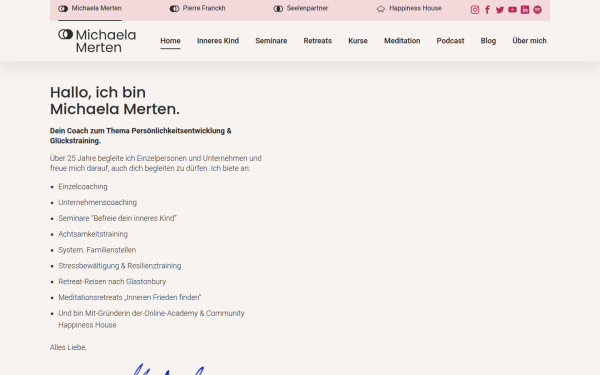Click list item Seminare "Befreie dein inneres Kind"
The width and height of the screenshot is (600, 375).
pyautogui.click(x=117, y=218)
